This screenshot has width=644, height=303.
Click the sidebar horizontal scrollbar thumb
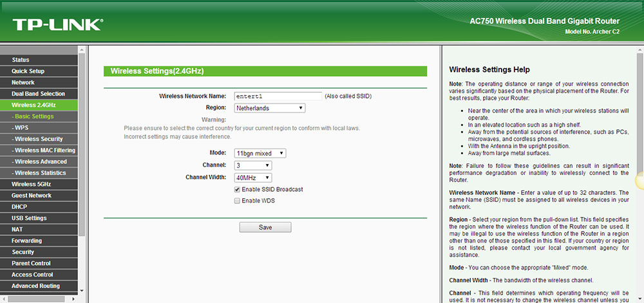click(x=35, y=299)
